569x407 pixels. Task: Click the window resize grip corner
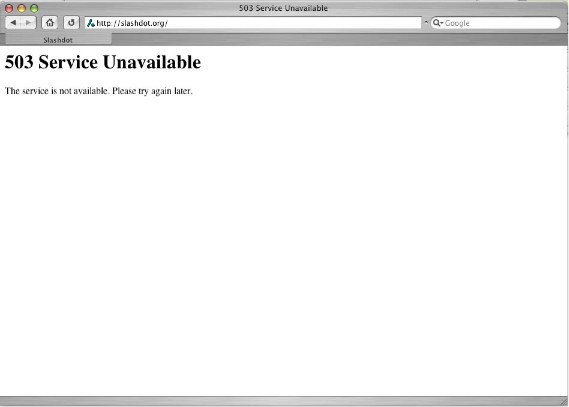point(564,401)
